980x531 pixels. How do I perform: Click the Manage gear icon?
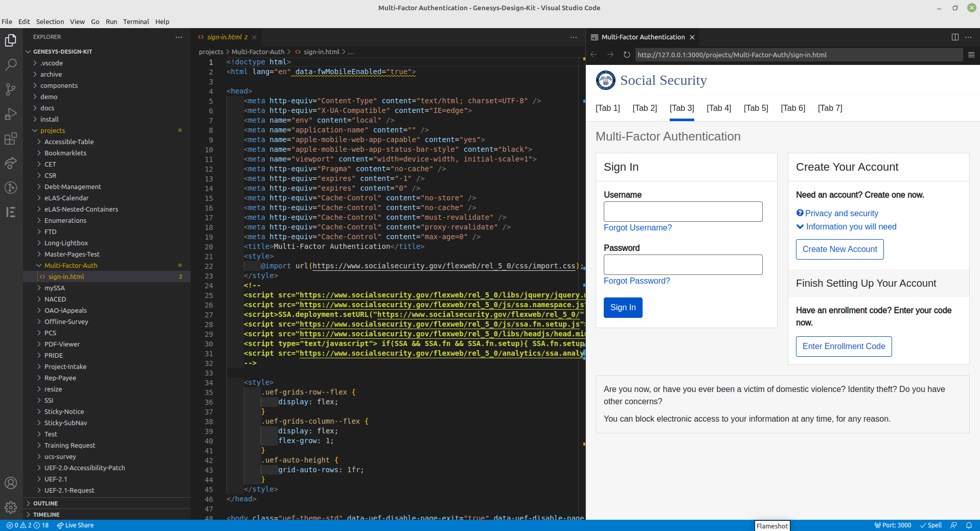pyautogui.click(x=11, y=507)
